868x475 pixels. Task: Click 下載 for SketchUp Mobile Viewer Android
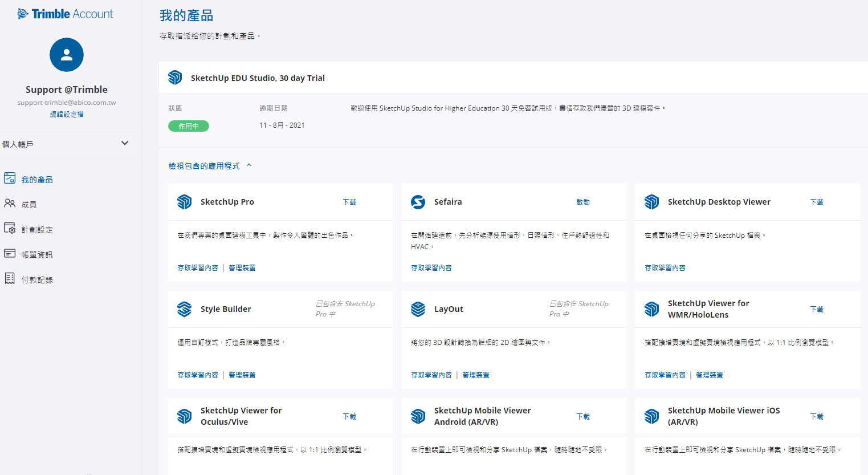click(583, 417)
